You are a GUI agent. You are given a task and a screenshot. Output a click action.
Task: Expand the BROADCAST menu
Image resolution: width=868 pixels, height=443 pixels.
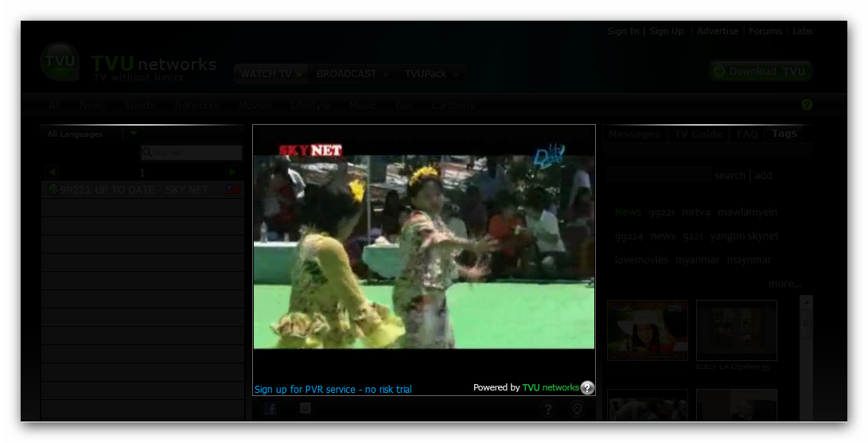pyautogui.click(x=352, y=73)
